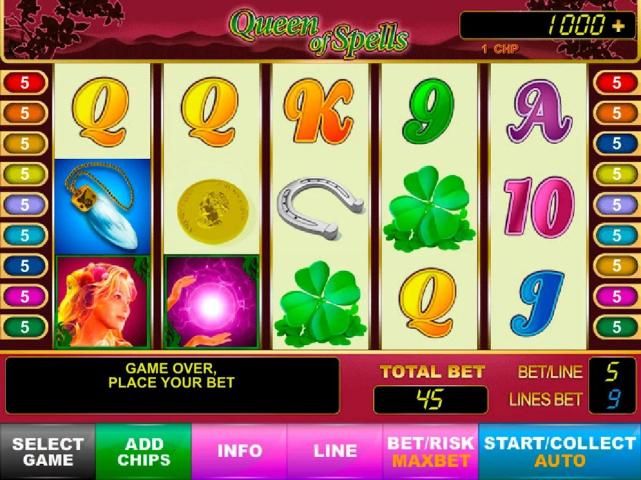
Task: Click the blonde queen portrait symbol
Action: point(102,302)
